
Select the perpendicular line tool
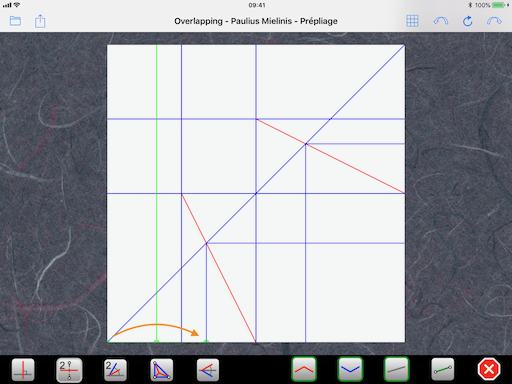pos(23,369)
